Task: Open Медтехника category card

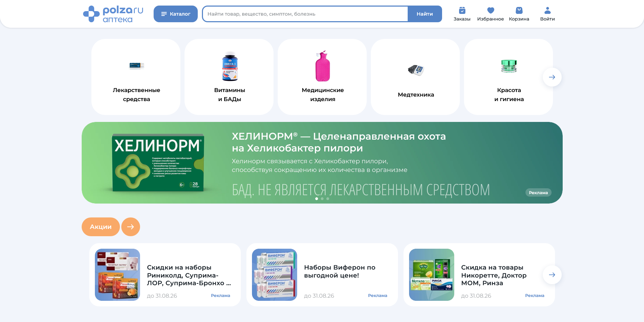Action: 415,77
